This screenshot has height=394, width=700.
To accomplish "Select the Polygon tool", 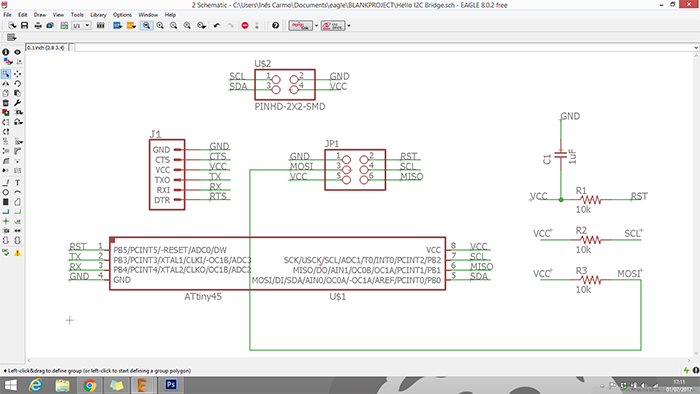I will [x=17, y=202].
